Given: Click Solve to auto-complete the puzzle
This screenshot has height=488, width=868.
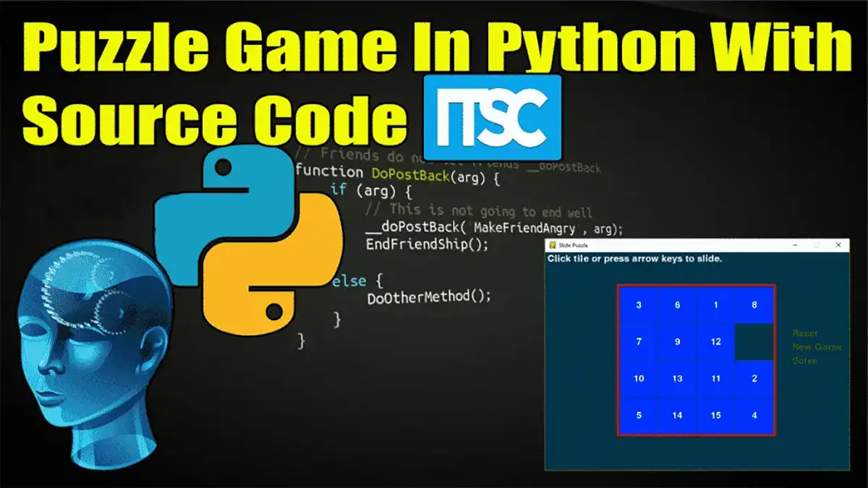Looking at the screenshot, I should click(804, 361).
